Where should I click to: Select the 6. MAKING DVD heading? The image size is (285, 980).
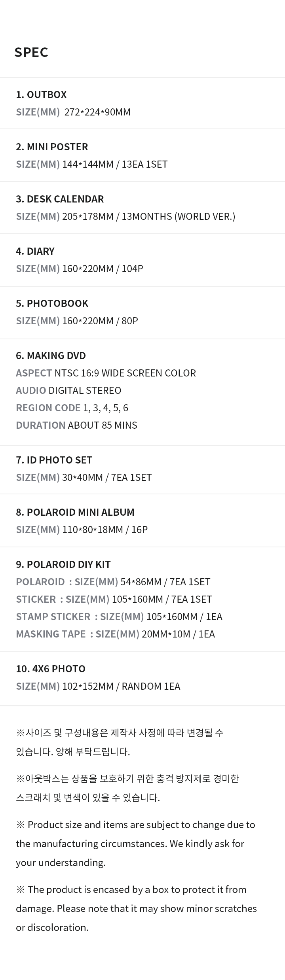tap(51, 356)
